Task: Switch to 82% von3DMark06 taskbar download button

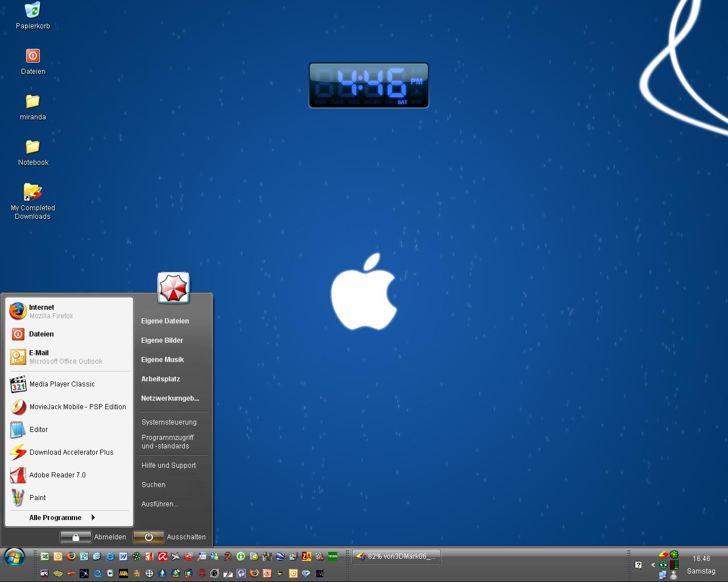Action: (x=396, y=556)
